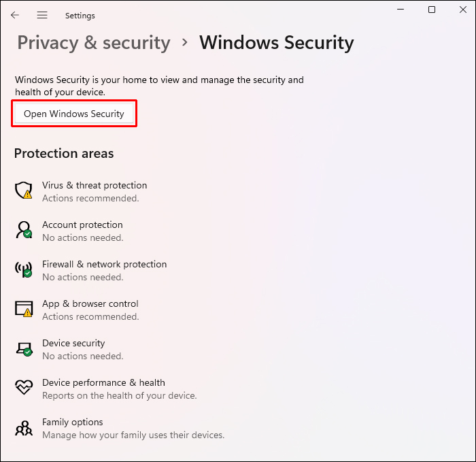Click the Device performance heart icon
476x462 pixels.
[24, 388]
